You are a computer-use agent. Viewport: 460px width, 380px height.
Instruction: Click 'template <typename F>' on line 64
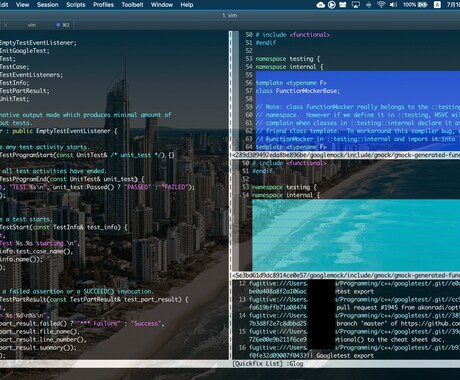[x=291, y=147]
